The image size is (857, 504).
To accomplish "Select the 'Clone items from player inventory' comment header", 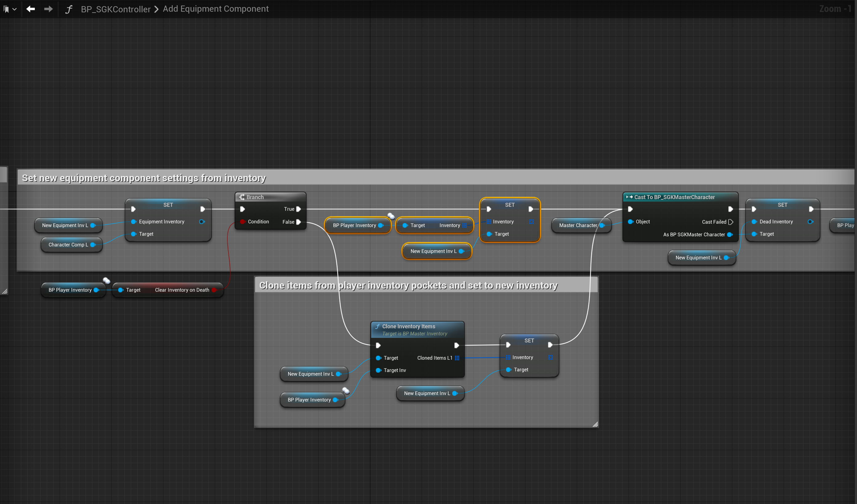I will tap(408, 286).
